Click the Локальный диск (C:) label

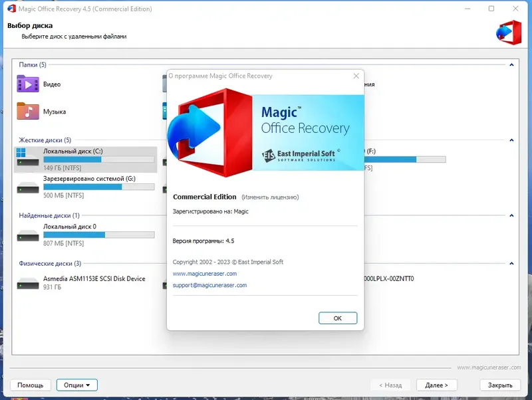(73, 151)
